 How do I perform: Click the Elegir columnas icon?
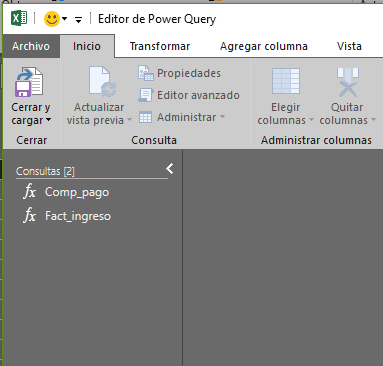click(x=286, y=81)
